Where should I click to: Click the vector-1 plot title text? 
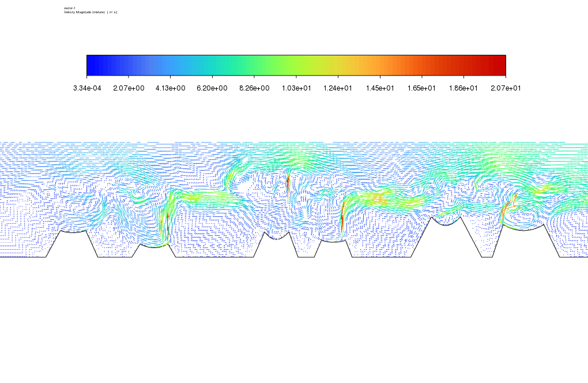[70, 8]
